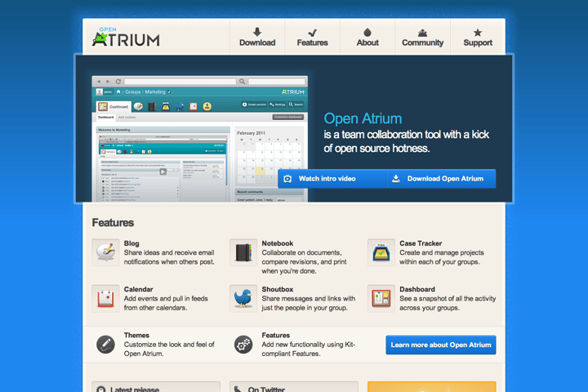The image size is (588, 392).
Task: Click the Themes pencil icon
Action: (105, 345)
